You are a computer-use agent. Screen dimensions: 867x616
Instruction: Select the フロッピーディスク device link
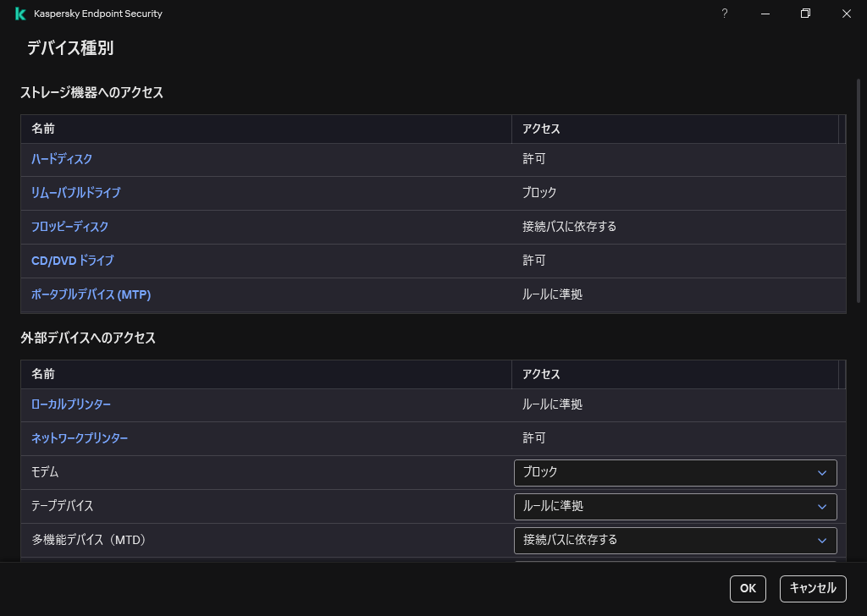point(69,227)
